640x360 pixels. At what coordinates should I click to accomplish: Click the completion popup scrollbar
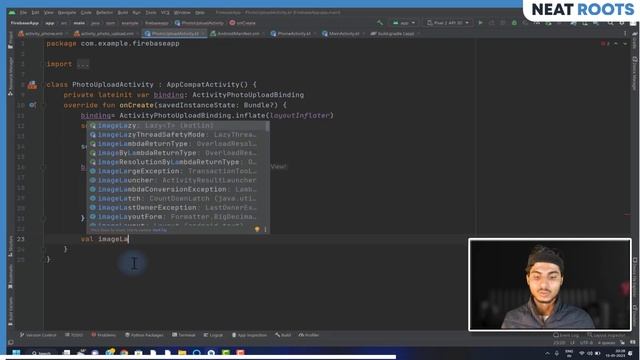[267, 127]
